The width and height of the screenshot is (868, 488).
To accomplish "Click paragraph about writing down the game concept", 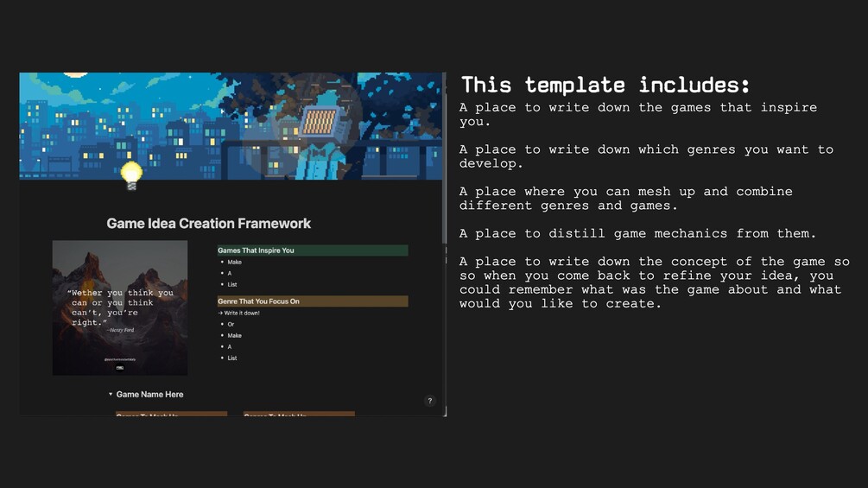I will coord(655,282).
